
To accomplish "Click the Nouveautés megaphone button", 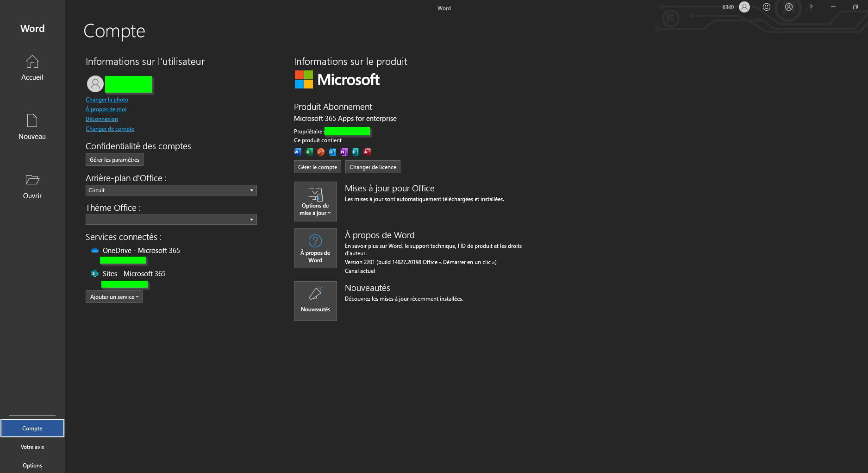I will click(315, 301).
